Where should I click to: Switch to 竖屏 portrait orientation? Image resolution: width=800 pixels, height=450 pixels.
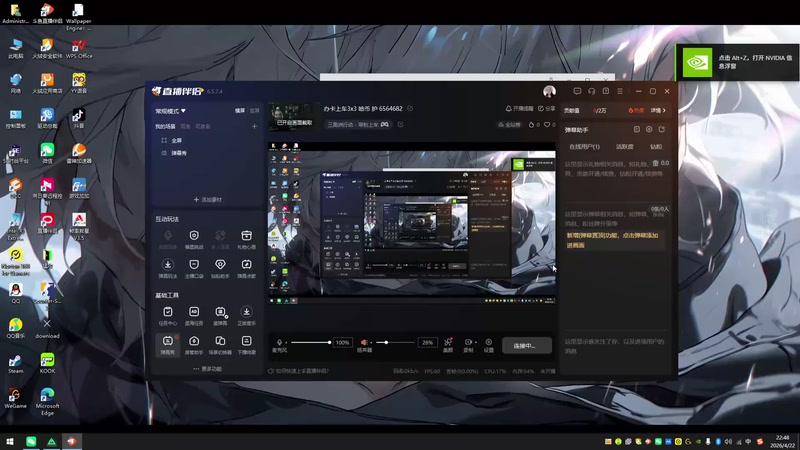click(x=254, y=111)
